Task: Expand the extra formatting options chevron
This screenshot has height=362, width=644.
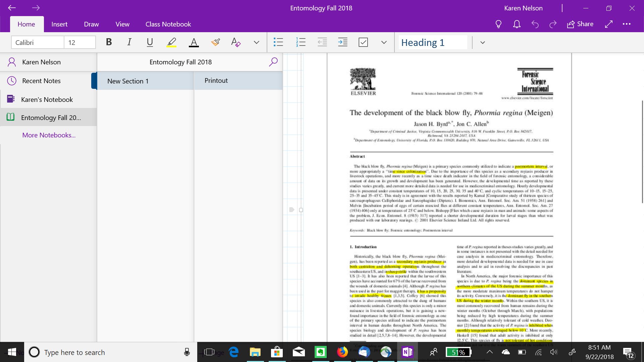Action: [x=256, y=42]
